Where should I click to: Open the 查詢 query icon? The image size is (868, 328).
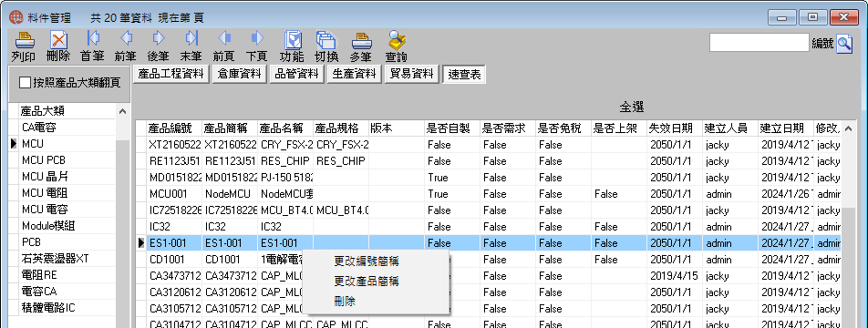397,40
